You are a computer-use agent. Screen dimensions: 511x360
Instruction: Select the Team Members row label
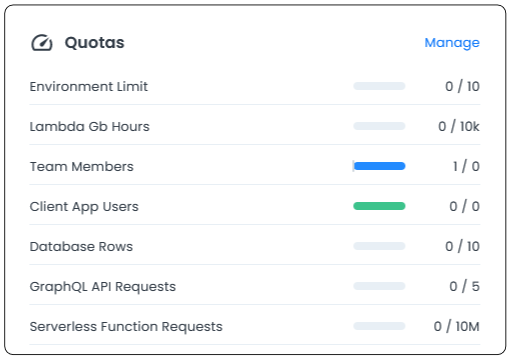(x=82, y=166)
